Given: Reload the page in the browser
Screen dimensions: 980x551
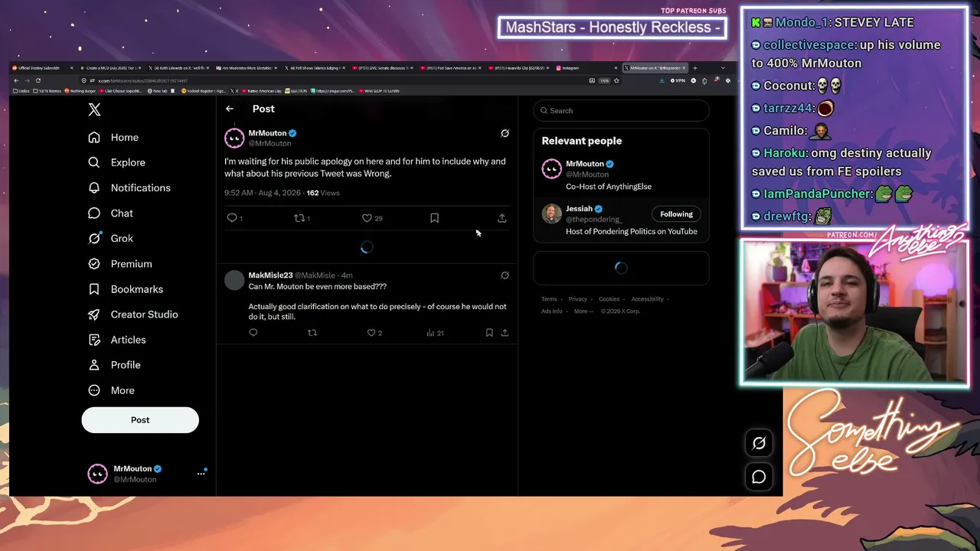Looking at the screenshot, I should coord(38,80).
